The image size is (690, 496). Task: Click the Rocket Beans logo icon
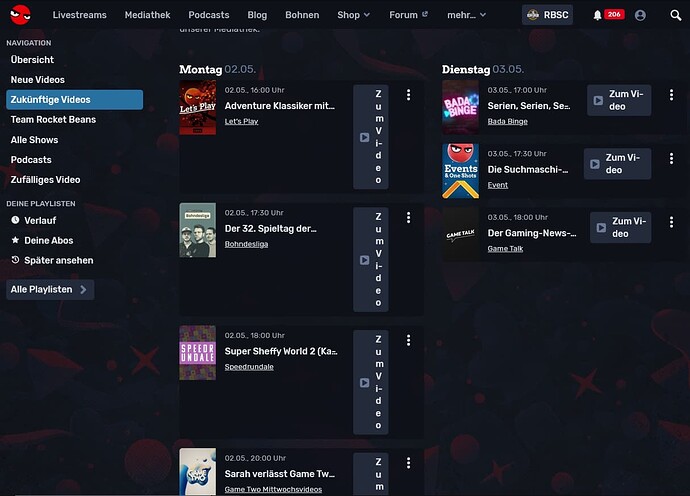(20, 15)
